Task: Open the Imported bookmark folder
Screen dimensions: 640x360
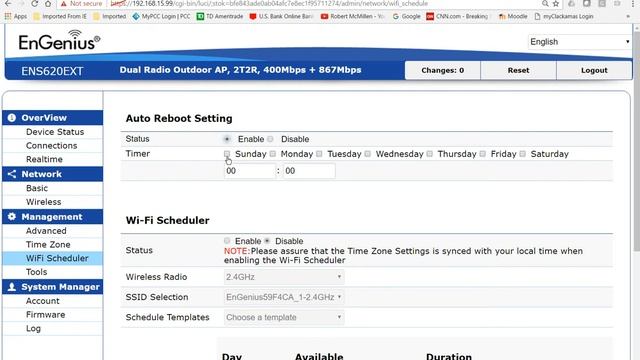Action: 109,16
